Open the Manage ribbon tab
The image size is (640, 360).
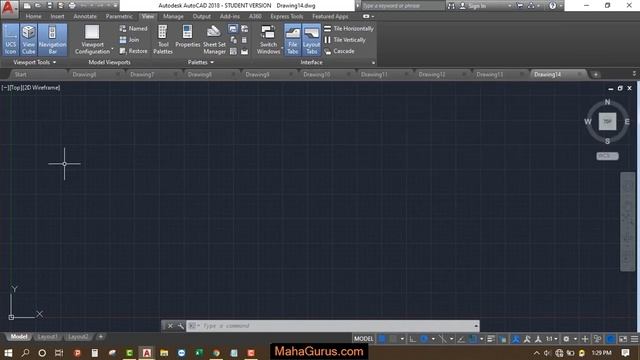coord(173,16)
